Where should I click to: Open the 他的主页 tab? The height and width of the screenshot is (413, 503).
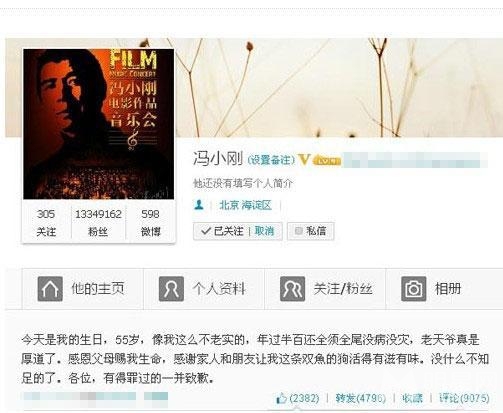[x=83, y=289]
